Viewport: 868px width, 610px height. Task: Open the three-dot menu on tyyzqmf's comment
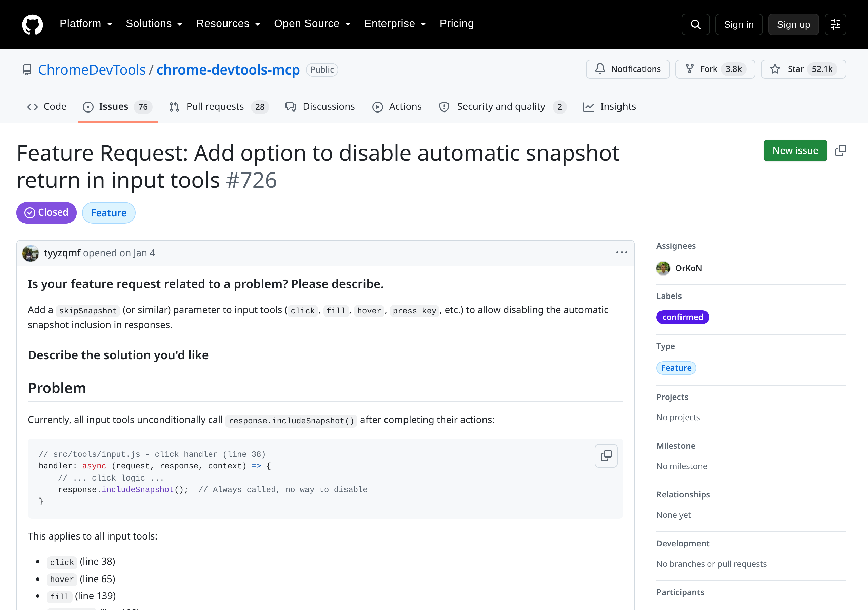tap(622, 252)
